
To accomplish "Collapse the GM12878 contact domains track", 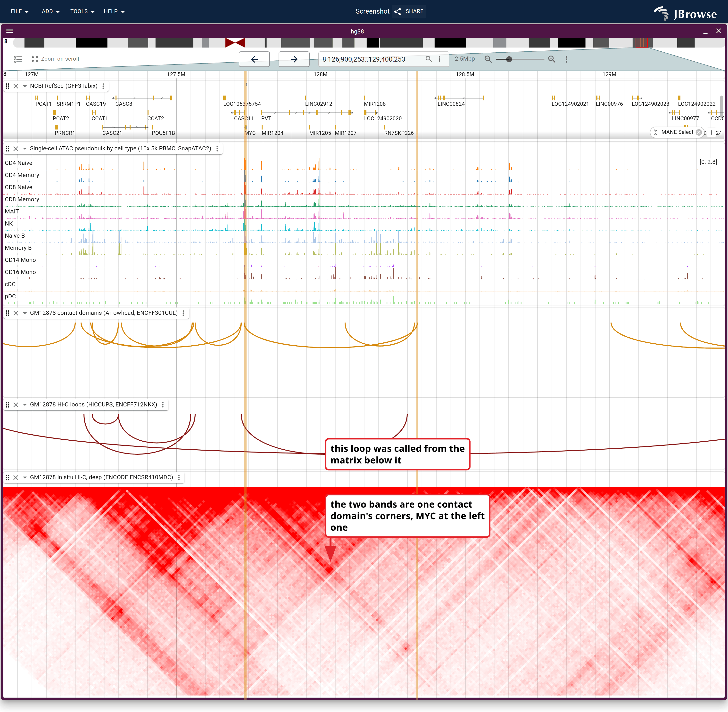I will click(25, 313).
